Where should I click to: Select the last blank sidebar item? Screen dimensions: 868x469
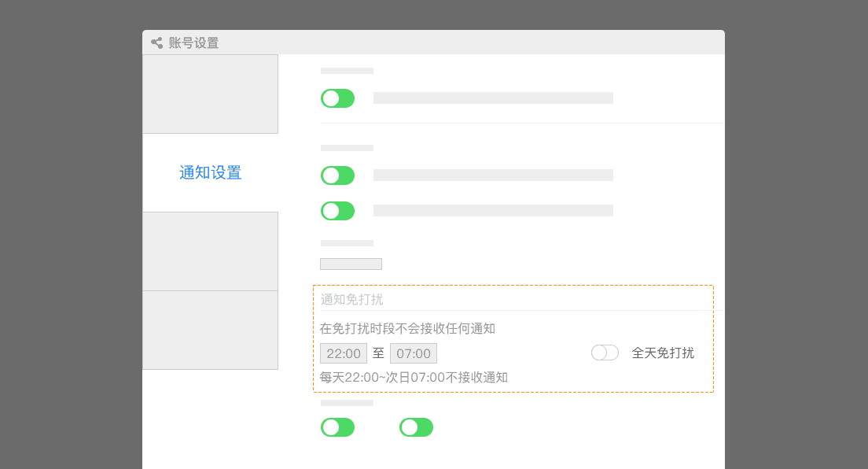point(211,330)
